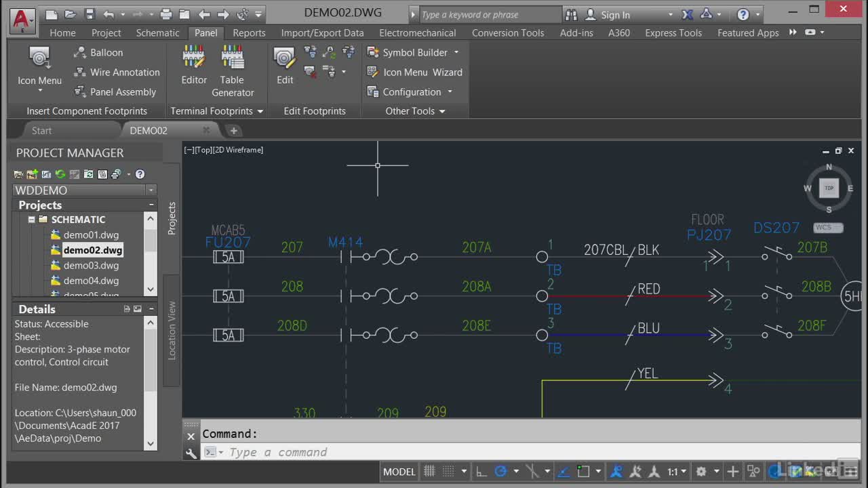Click the New Project icon in Project Manager

32,174
